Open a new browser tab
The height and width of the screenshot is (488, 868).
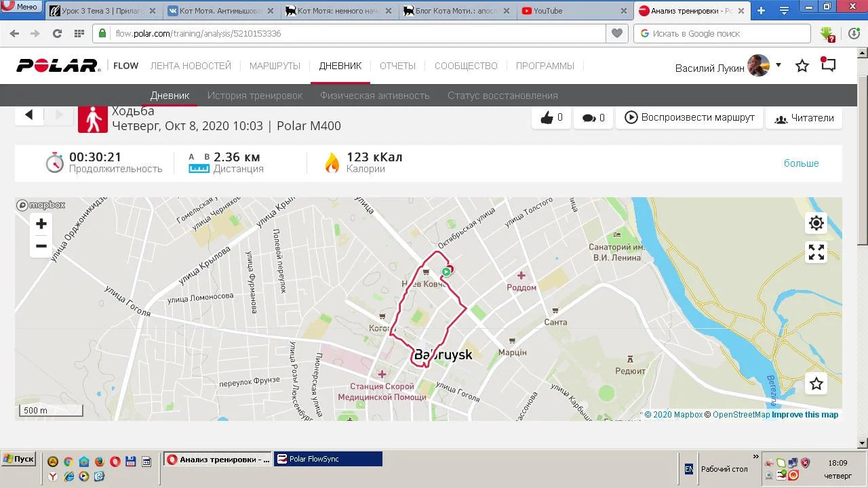click(762, 11)
